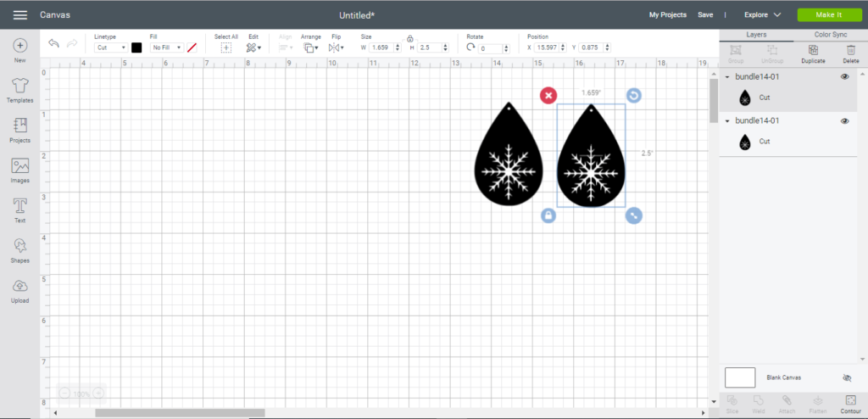The image size is (868, 419).
Task: Switch to the Color Sync tab
Action: 831,35
